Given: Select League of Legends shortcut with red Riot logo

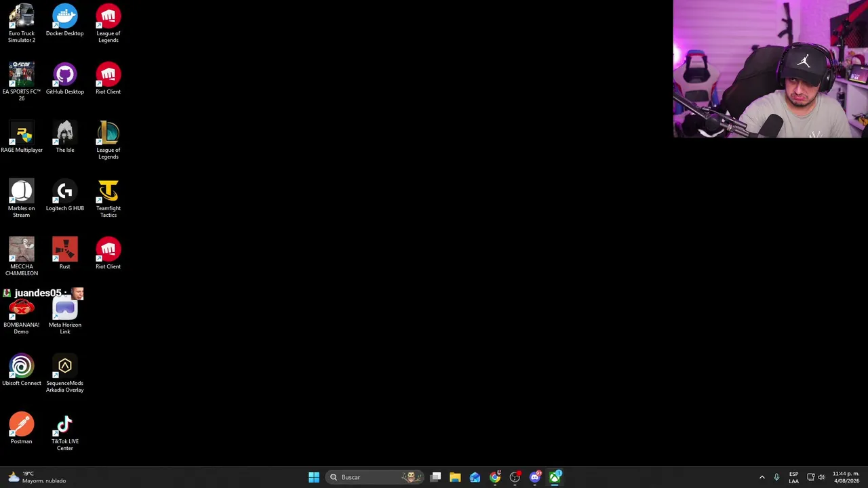Looking at the screenshot, I should pyautogui.click(x=108, y=24).
